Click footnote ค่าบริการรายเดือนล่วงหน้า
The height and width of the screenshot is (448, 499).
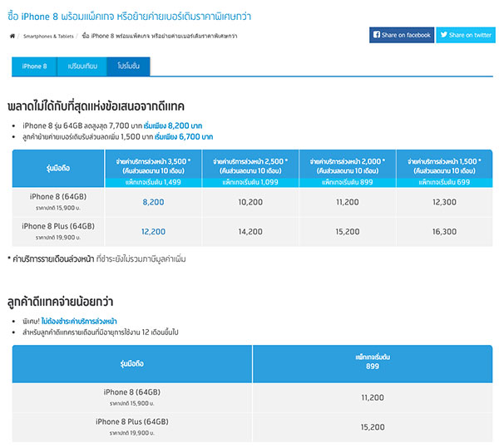tap(53, 259)
